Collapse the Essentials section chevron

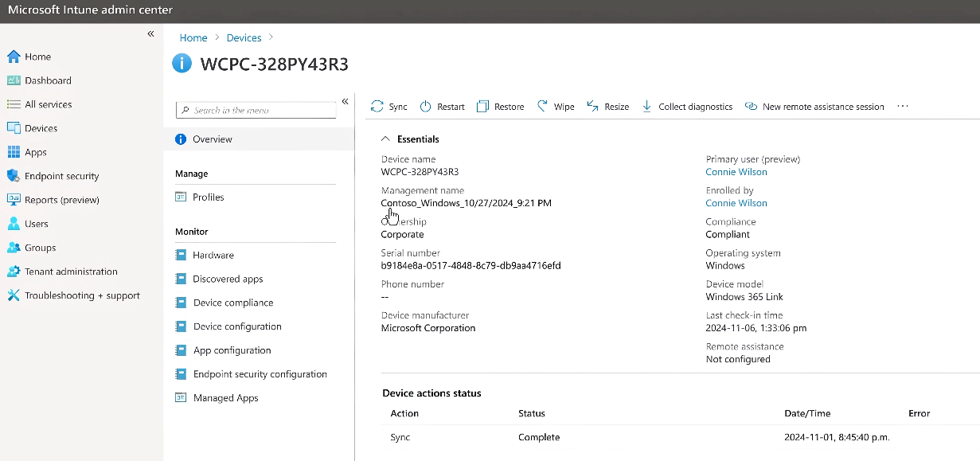386,139
